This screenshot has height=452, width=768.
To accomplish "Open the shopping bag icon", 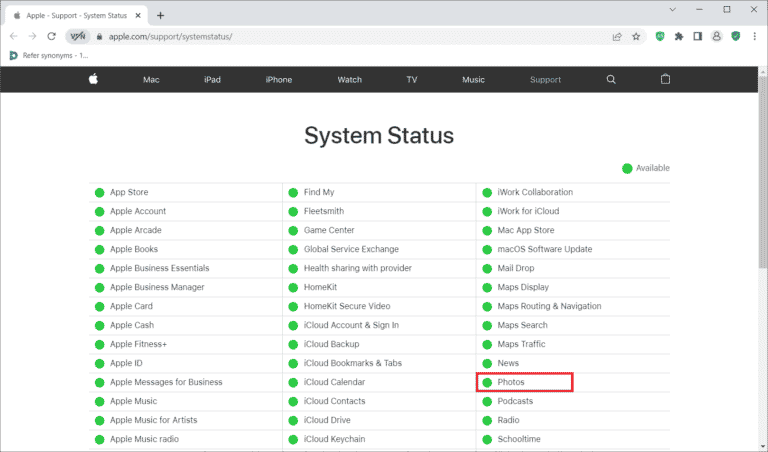I will (666, 80).
